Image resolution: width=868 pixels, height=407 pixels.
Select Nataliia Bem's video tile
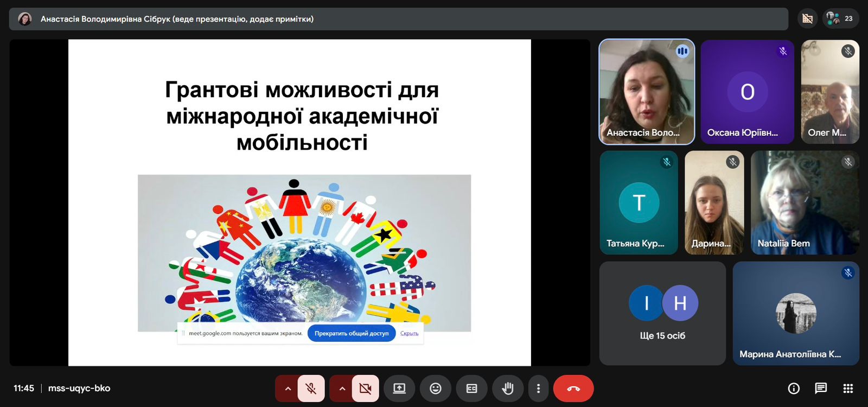tap(805, 203)
